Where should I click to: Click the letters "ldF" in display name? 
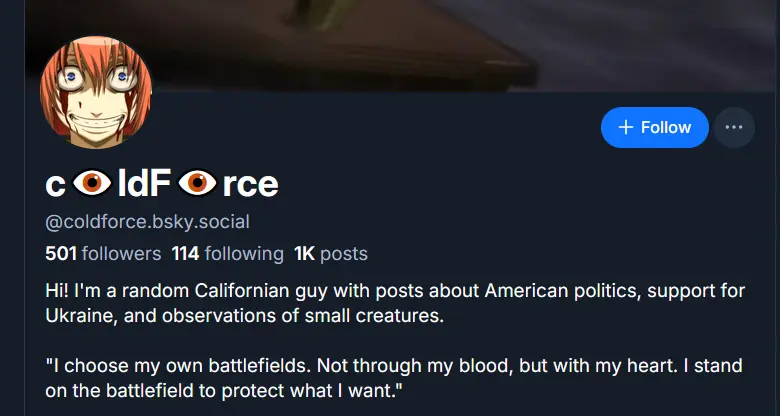146,183
